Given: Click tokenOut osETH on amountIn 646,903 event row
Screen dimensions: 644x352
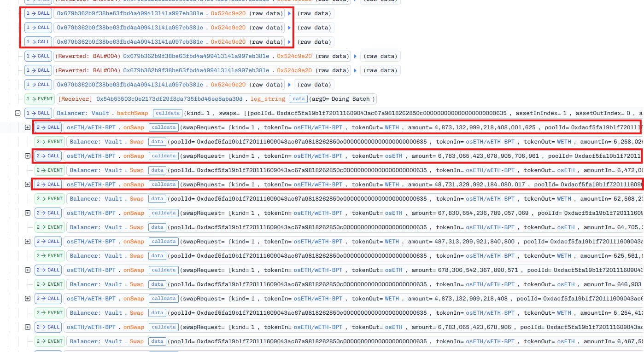Looking at the screenshot, I should pos(566,284).
